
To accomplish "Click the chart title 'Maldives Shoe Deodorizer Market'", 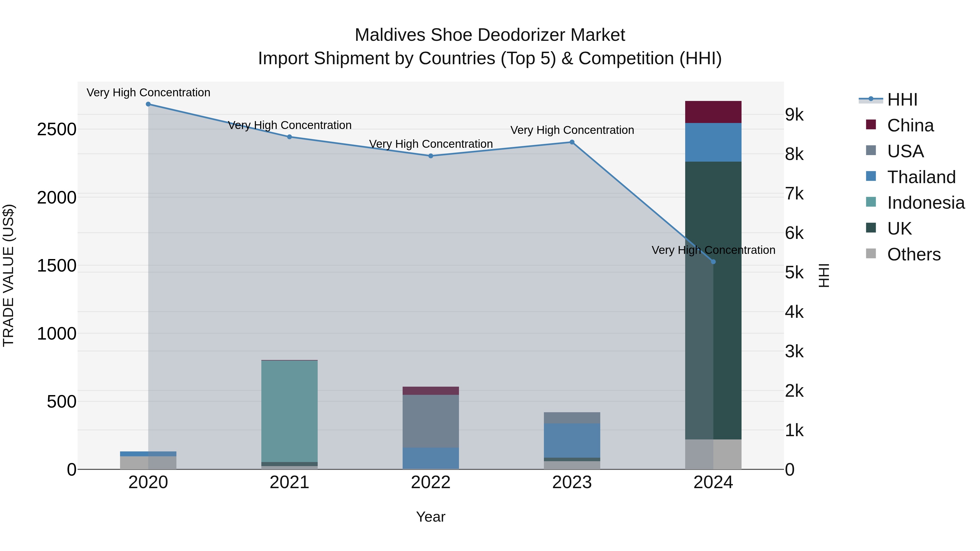I will 490,35.
